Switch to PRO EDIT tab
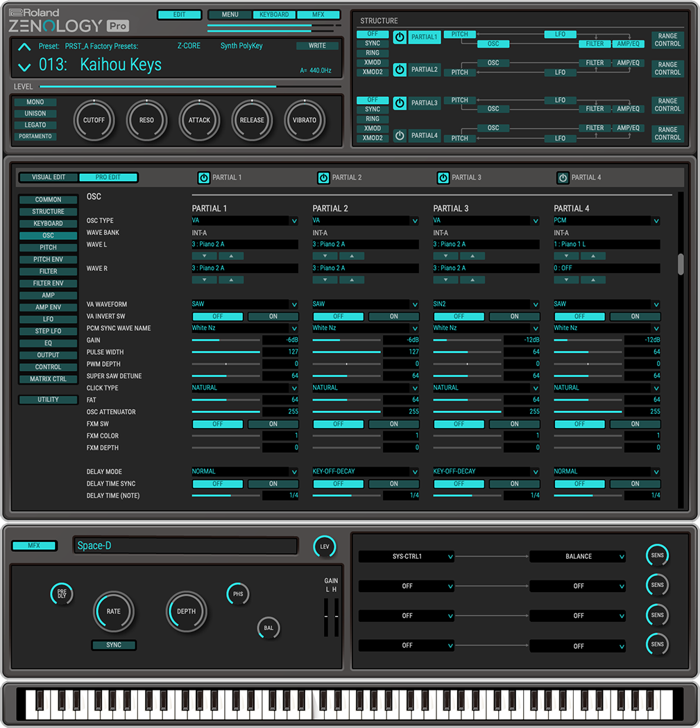 pos(108,177)
